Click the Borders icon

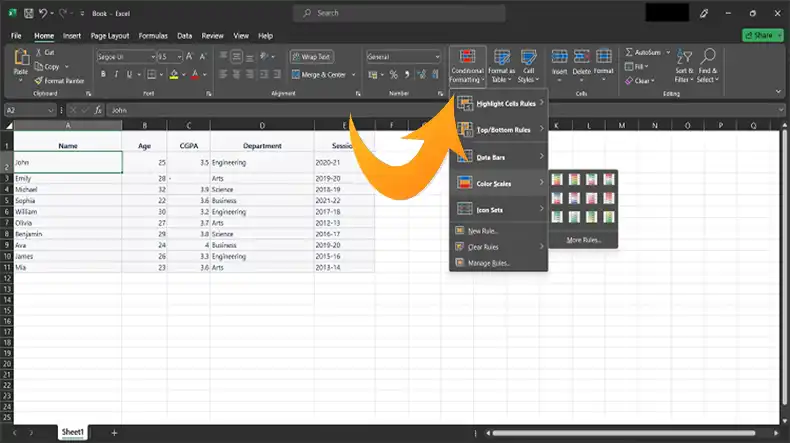(151, 75)
